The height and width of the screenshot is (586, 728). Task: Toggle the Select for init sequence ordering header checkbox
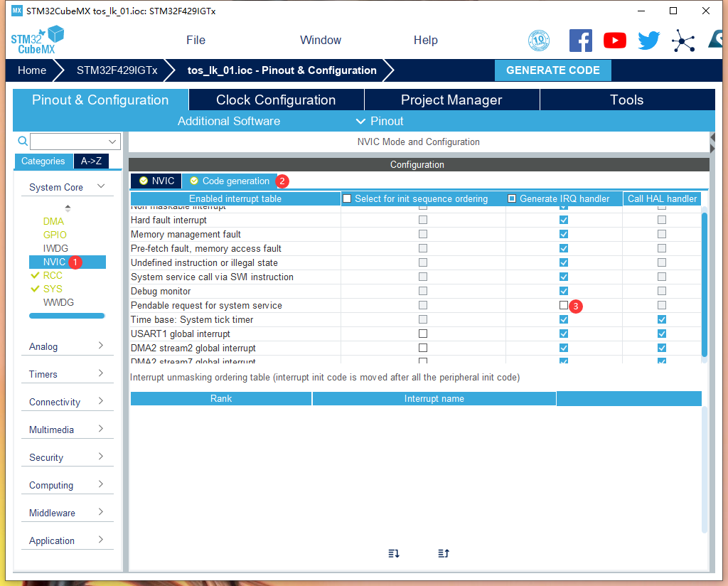[347, 198]
